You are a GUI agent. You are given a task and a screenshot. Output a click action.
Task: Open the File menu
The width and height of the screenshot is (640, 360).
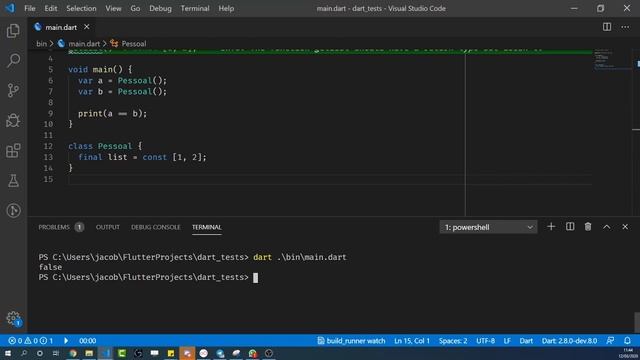(x=30, y=8)
